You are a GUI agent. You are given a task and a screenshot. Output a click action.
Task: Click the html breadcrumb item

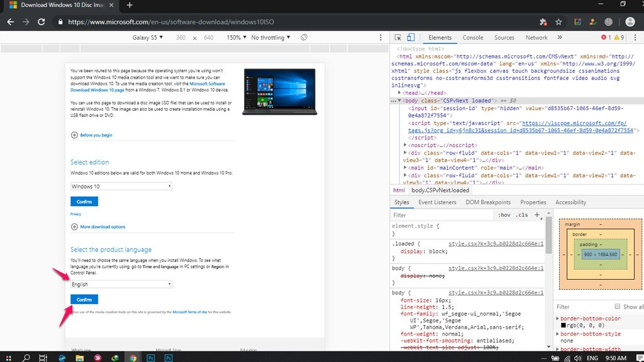tap(399, 190)
